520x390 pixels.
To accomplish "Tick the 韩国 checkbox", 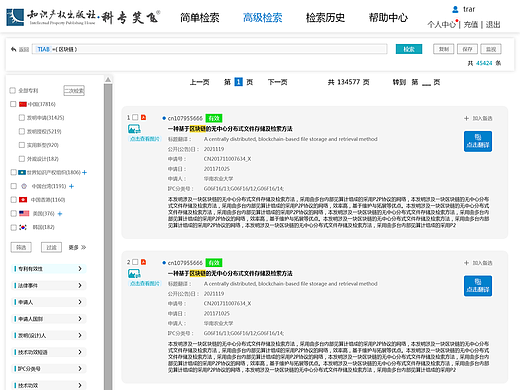I will click(x=13, y=227).
